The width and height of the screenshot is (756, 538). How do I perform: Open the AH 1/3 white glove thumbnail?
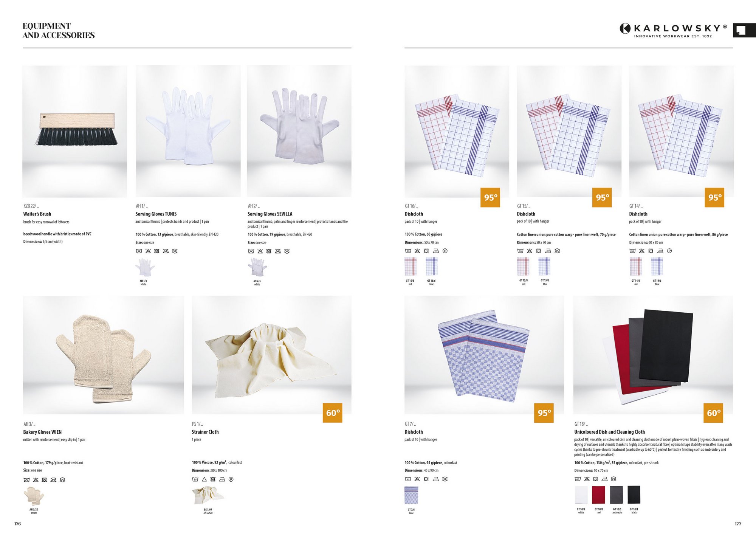click(x=145, y=268)
